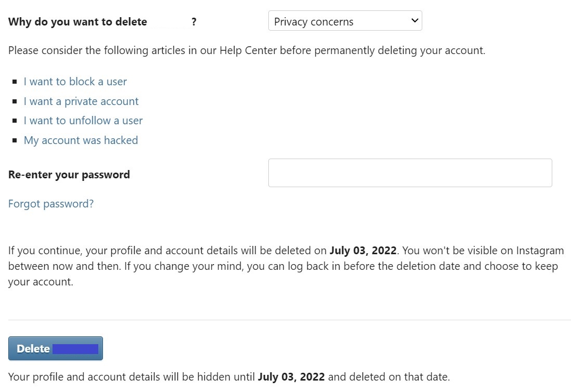This screenshot has height=392, width=571.
Task: Click the 'Re-enter your password' label
Action: [69, 175]
